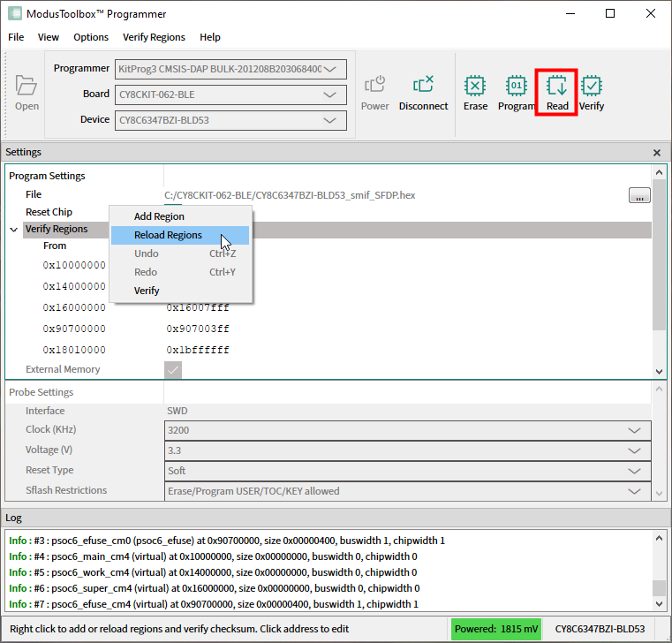This screenshot has height=643, width=672.
Task: Click the Open file toolbar icon
Action: coord(26,93)
